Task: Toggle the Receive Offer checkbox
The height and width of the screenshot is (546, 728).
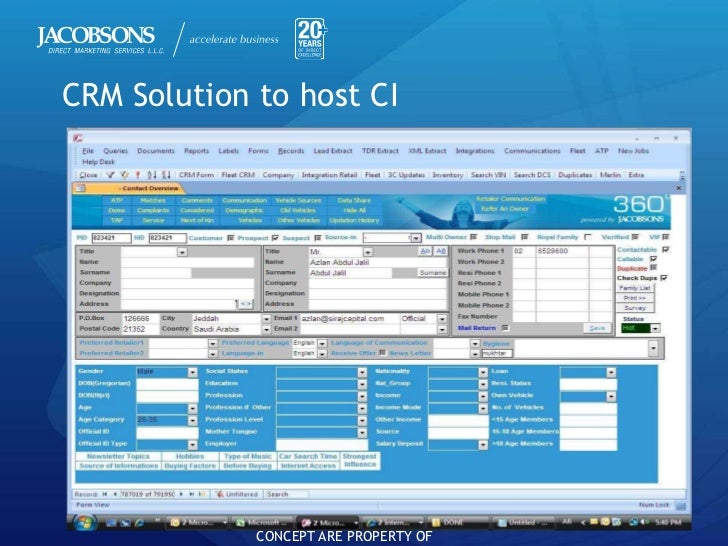Action: click(383, 353)
